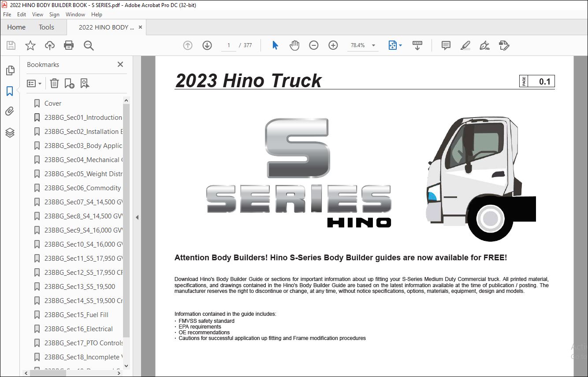Go to next page arrow

coord(207,45)
